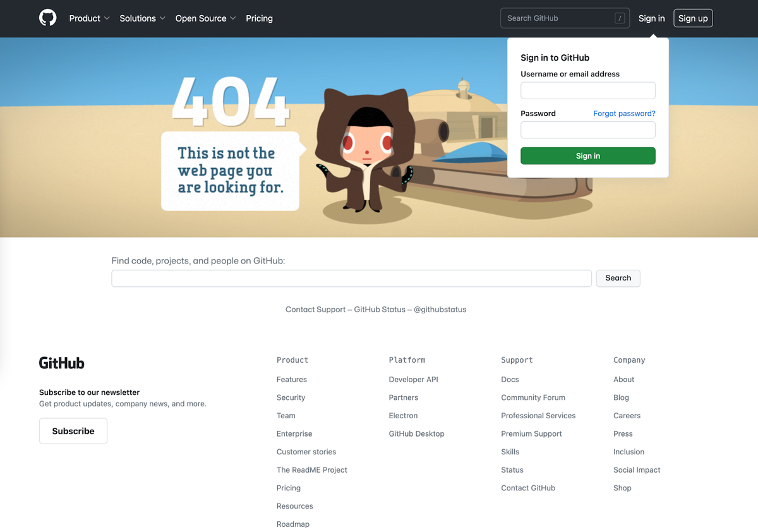Click the 'Subscribe to our newsletter' heading

[90, 392]
